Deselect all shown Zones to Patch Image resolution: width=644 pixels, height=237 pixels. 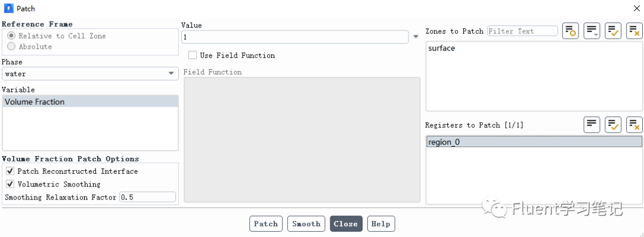(634, 31)
